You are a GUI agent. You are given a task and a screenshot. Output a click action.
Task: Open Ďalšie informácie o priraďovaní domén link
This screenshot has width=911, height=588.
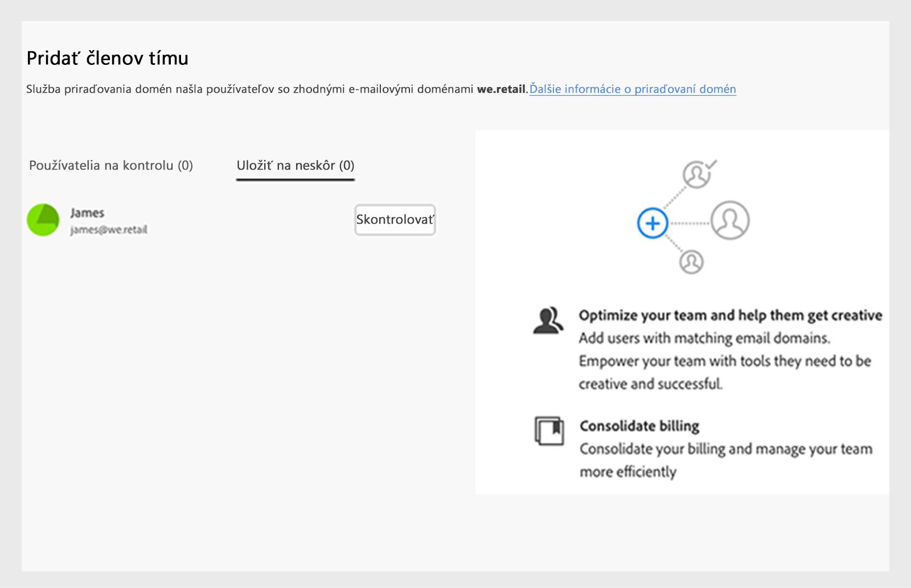click(633, 89)
